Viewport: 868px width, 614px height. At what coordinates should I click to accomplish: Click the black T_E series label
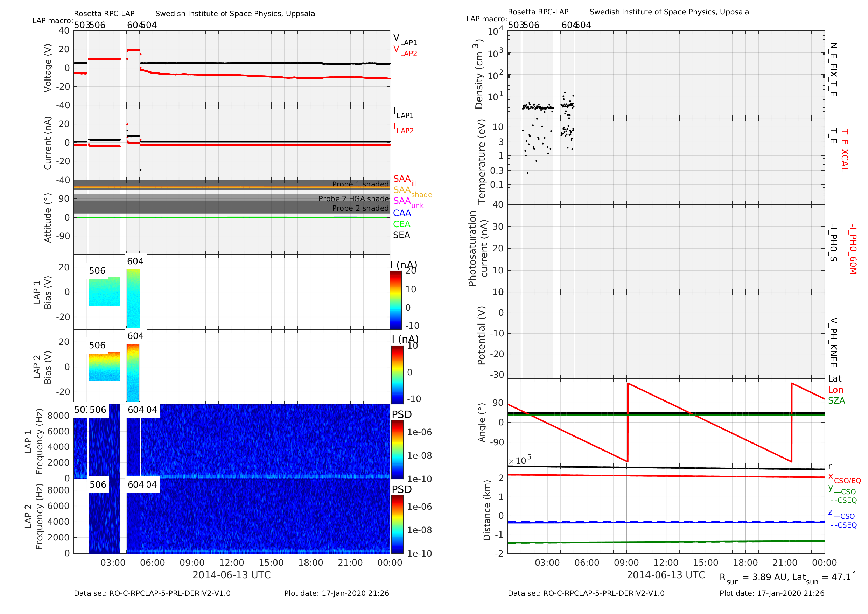tap(833, 136)
